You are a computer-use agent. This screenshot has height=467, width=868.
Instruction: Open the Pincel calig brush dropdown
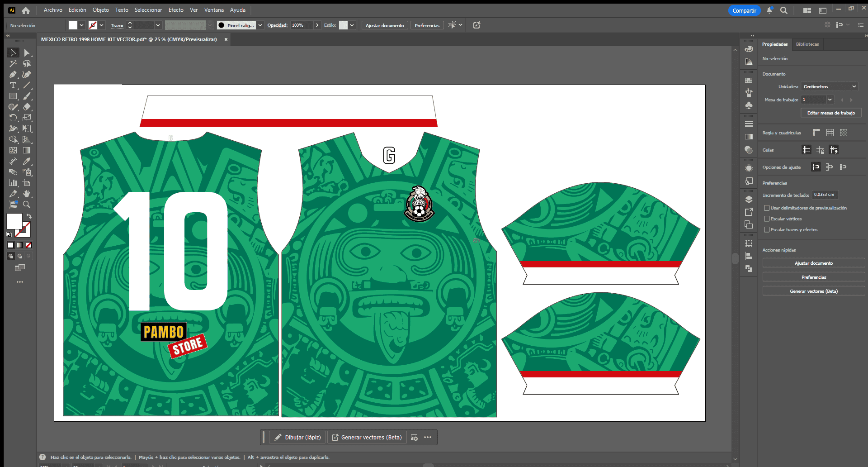tap(260, 25)
